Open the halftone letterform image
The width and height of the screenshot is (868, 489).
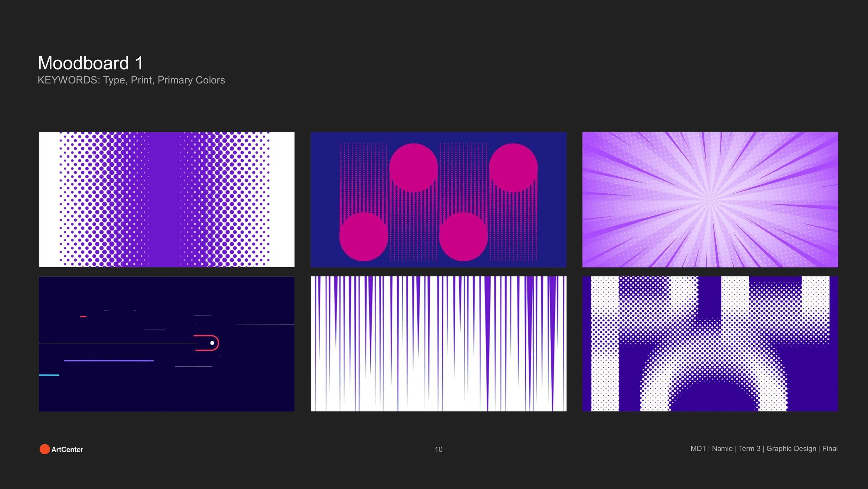710,344
